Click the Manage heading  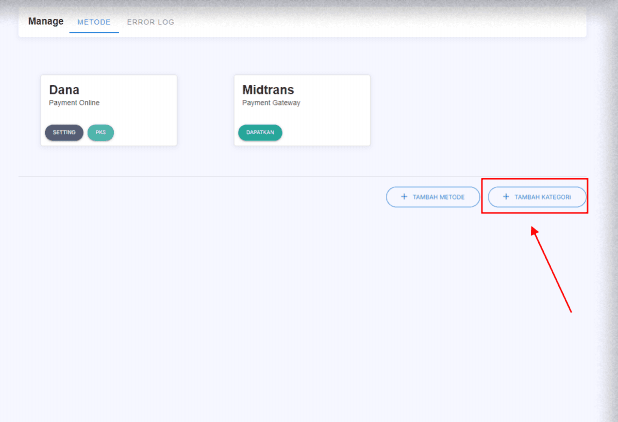point(45,21)
